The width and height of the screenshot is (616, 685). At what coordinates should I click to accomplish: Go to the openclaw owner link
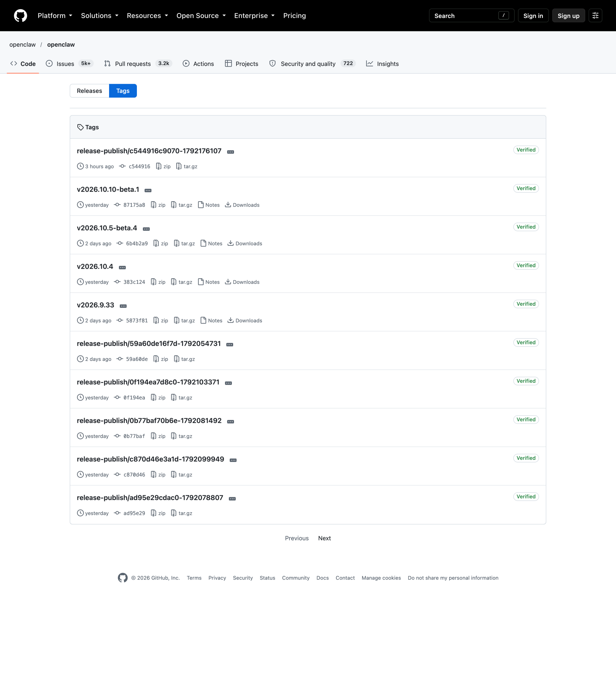coord(22,45)
